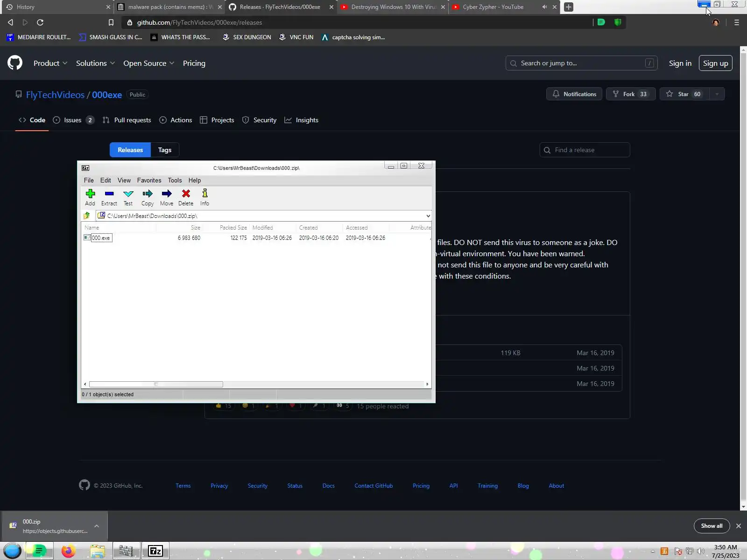Screen dimensions: 747x560
Task: Select the 000.exe file in the archive
Action: click(101, 238)
